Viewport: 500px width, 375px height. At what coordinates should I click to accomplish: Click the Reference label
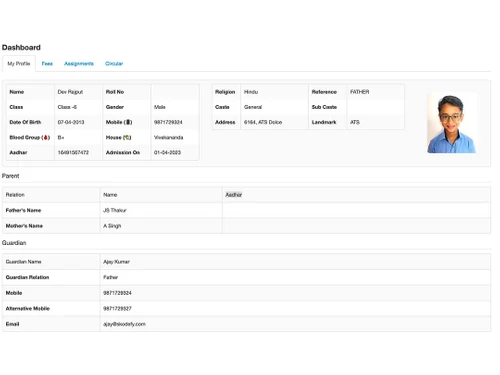tap(324, 92)
